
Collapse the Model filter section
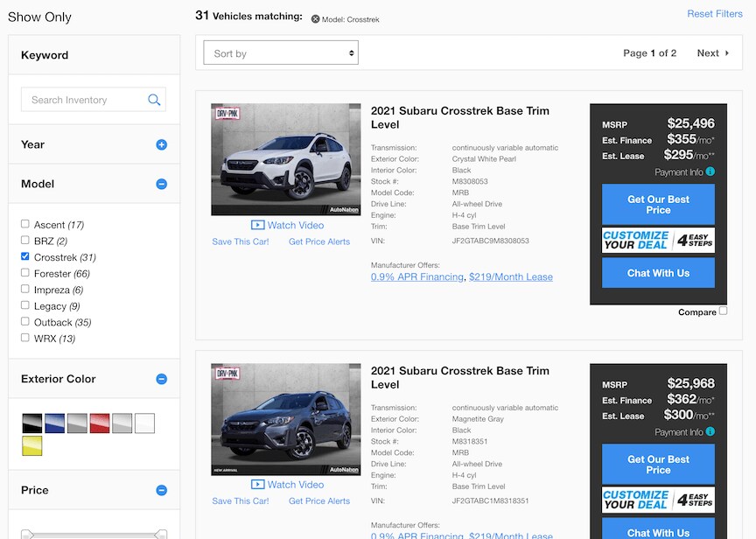(x=162, y=184)
